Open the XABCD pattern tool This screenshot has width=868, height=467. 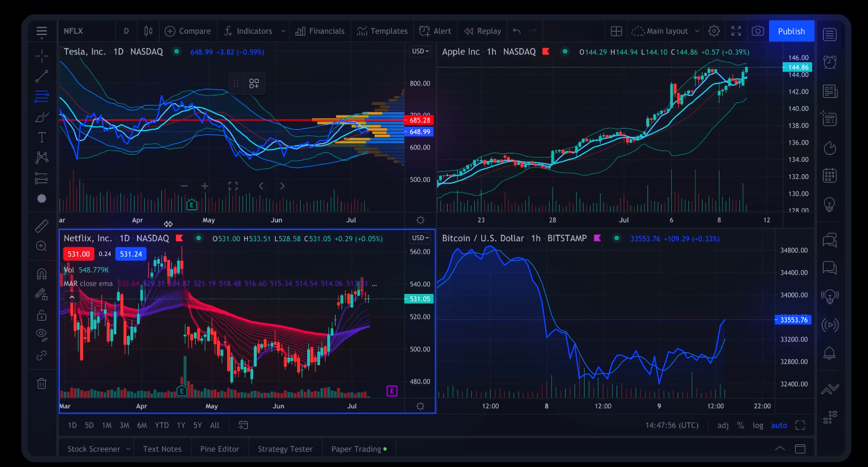point(42,156)
